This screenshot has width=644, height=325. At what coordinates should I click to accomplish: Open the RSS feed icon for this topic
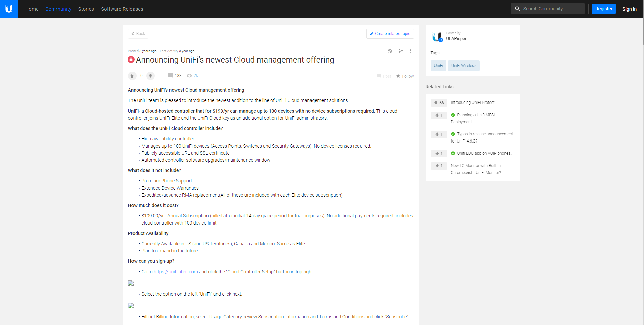390,51
